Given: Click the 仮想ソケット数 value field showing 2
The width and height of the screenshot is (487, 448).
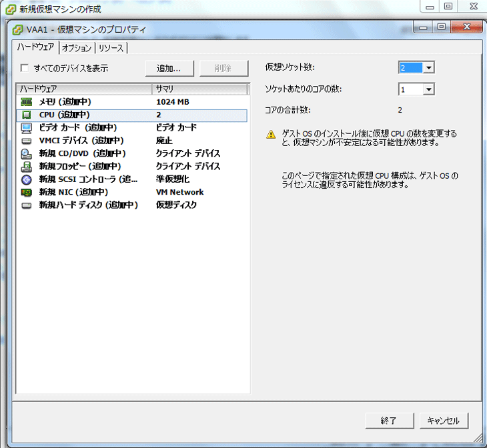Looking at the screenshot, I should pos(411,68).
